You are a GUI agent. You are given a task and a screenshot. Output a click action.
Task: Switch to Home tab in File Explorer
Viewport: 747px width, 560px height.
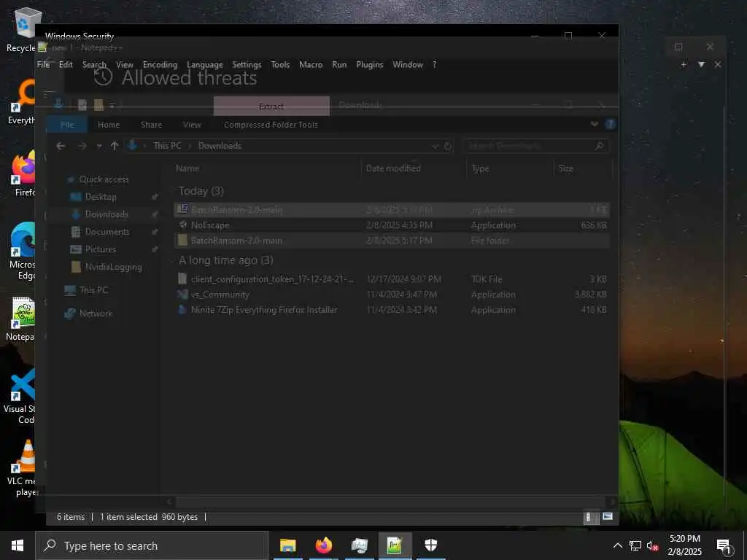pyautogui.click(x=109, y=125)
